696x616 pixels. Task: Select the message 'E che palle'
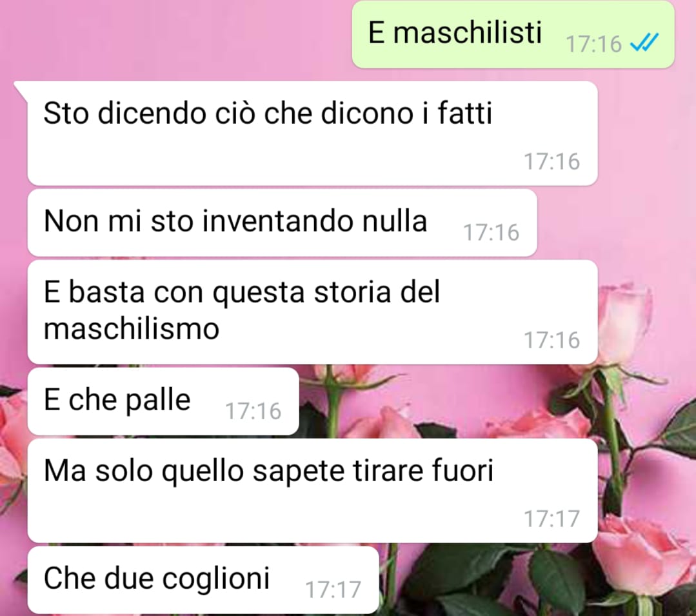163,401
